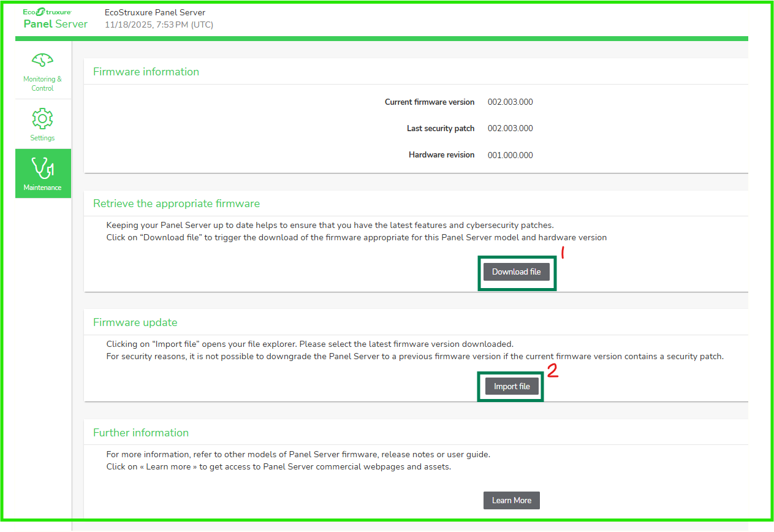
Task: Click the date and time 11/18/2025, 7:53 PM (UTC)
Action: coord(159,25)
